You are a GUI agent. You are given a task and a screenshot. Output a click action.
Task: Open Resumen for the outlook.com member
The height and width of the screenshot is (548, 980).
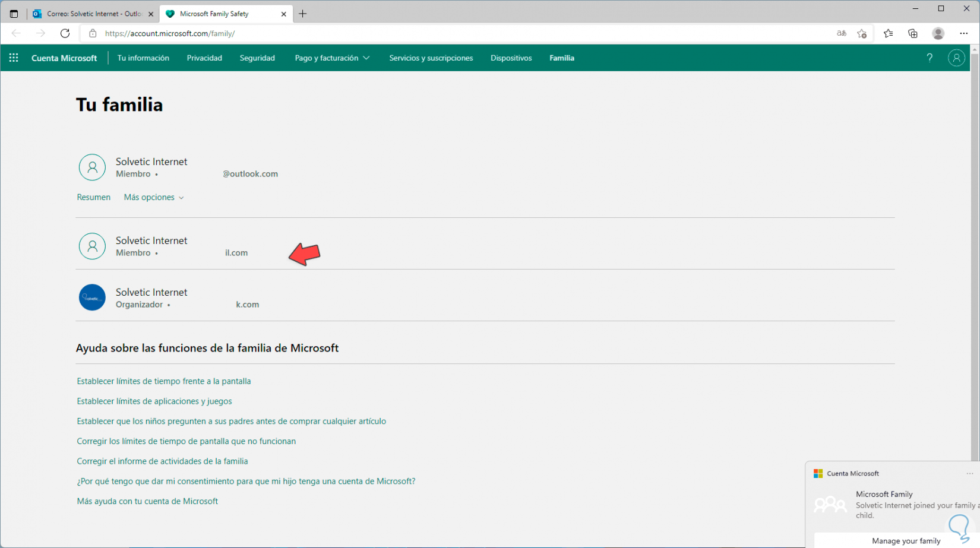[94, 197]
